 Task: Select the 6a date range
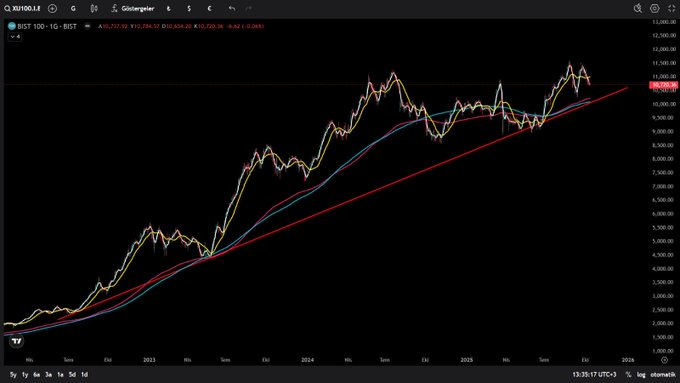point(36,374)
